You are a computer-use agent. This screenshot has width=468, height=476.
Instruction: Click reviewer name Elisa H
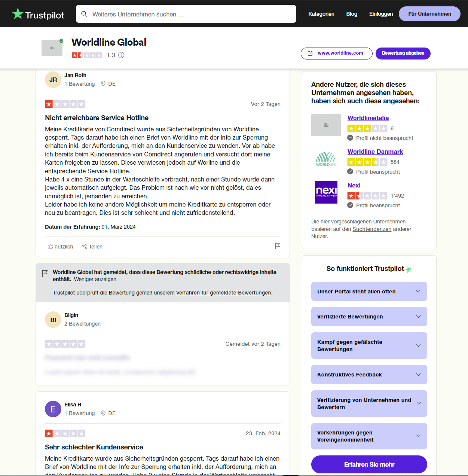[x=73, y=405]
